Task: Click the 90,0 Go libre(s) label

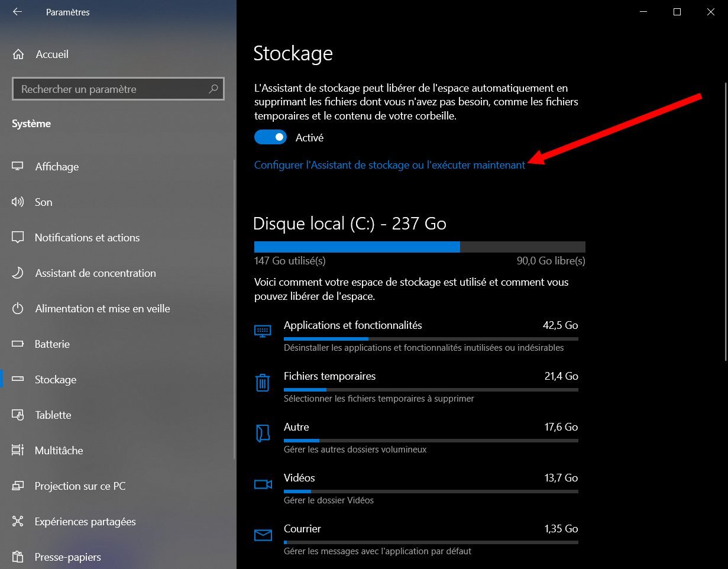Action: tap(551, 261)
